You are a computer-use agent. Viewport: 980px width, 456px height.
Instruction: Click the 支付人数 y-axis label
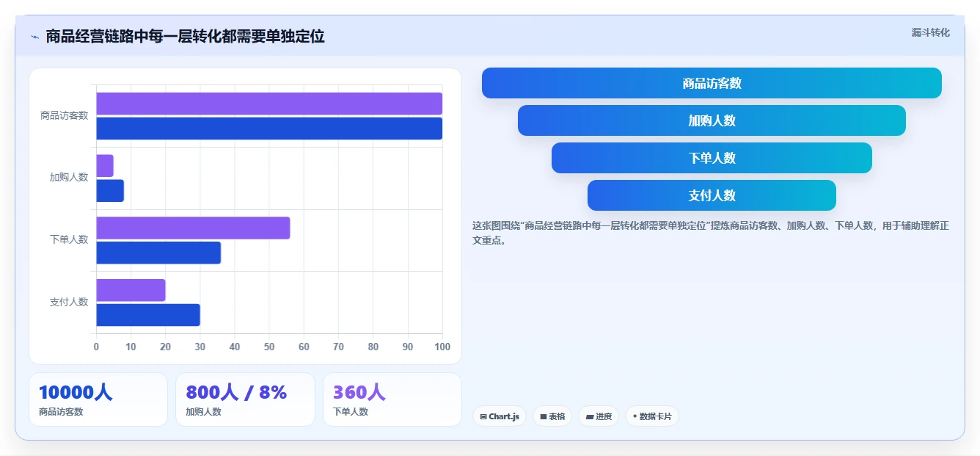69,302
